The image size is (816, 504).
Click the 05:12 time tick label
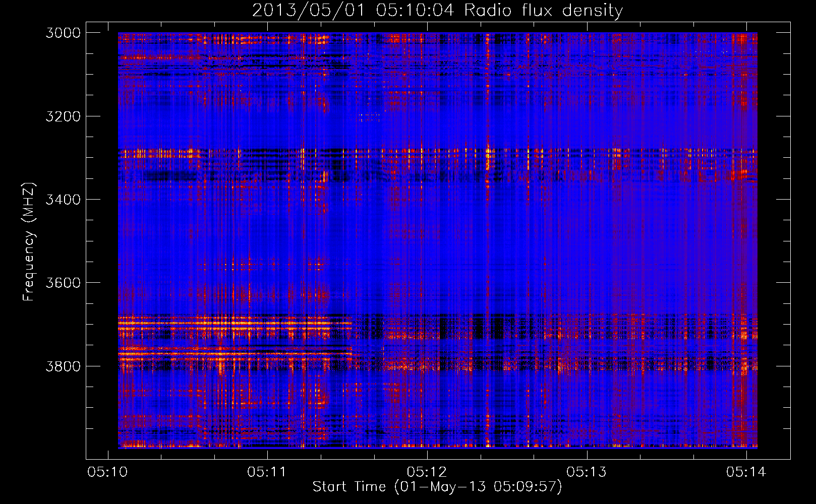427,472
